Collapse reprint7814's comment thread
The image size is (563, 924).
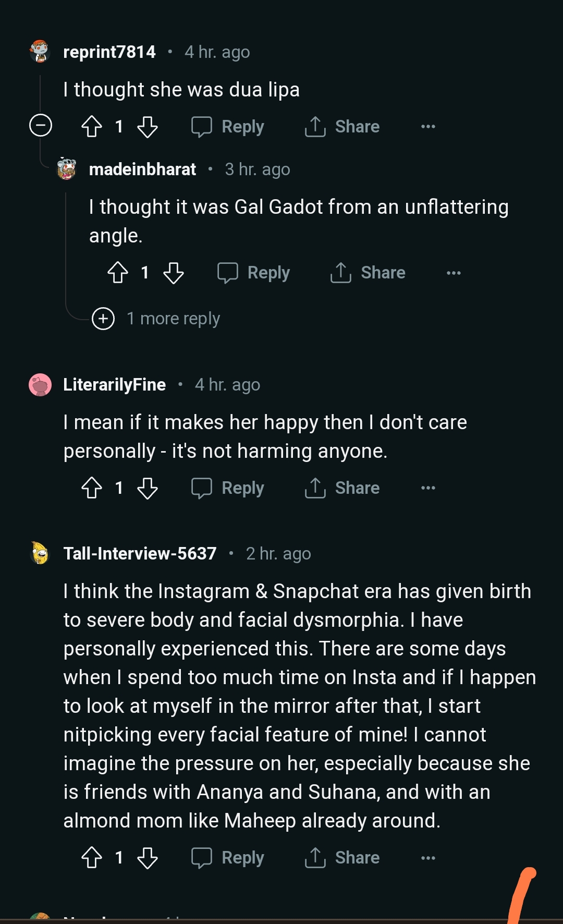(x=41, y=126)
